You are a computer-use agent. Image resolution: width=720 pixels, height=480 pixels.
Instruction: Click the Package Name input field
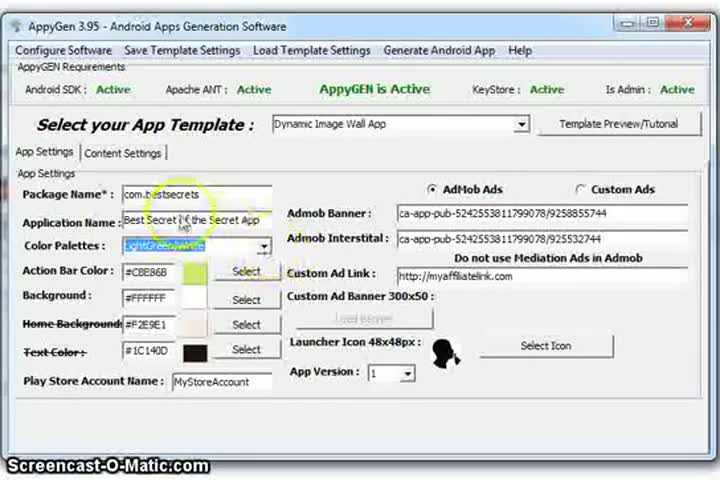[197, 195]
